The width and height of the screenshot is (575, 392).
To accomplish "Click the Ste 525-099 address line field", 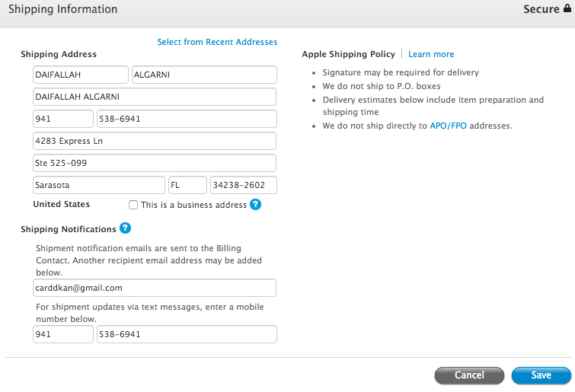I will click(x=155, y=163).
